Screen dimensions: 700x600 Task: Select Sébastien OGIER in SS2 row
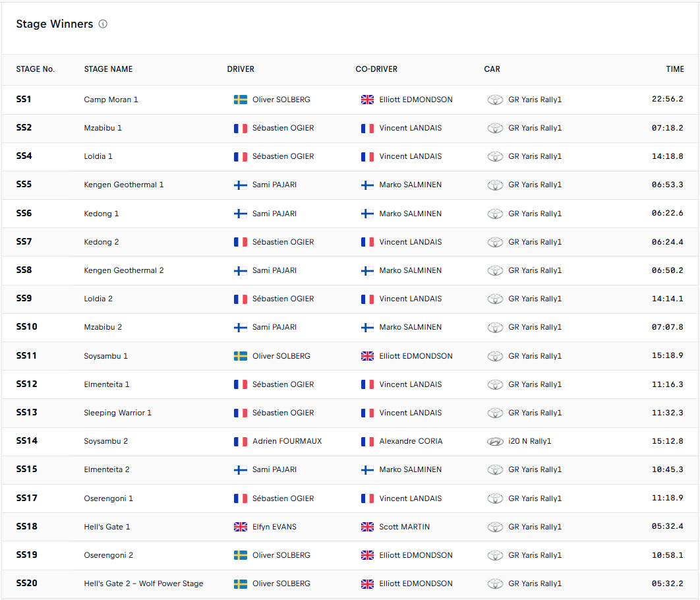283,128
